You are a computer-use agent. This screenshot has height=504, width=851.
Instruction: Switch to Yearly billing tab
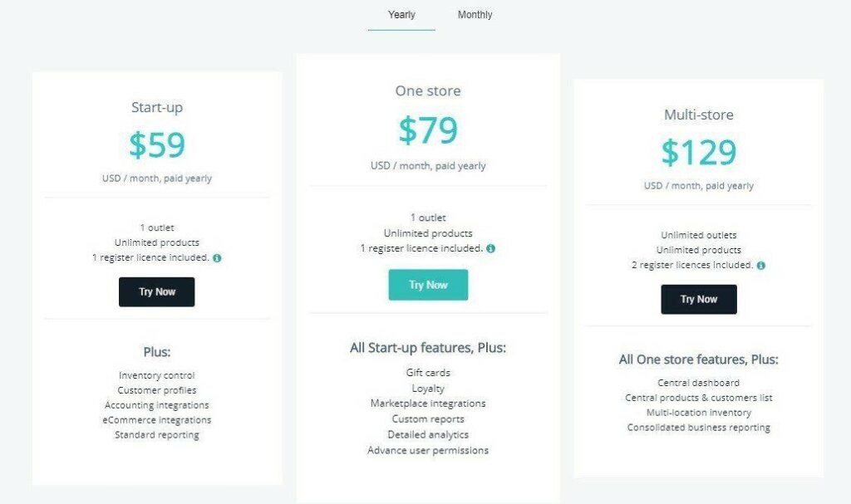tap(401, 15)
